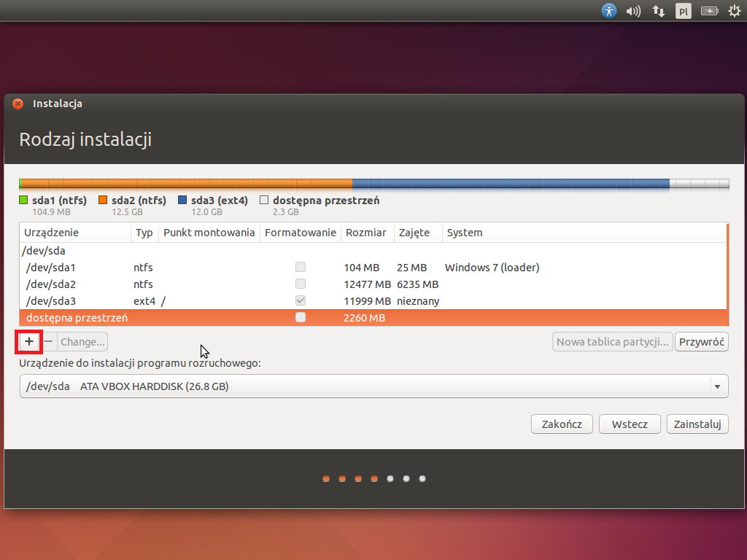Image resolution: width=747 pixels, height=560 pixels.
Task: Toggle format checkbox for /dev/sda1
Action: pyautogui.click(x=300, y=267)
